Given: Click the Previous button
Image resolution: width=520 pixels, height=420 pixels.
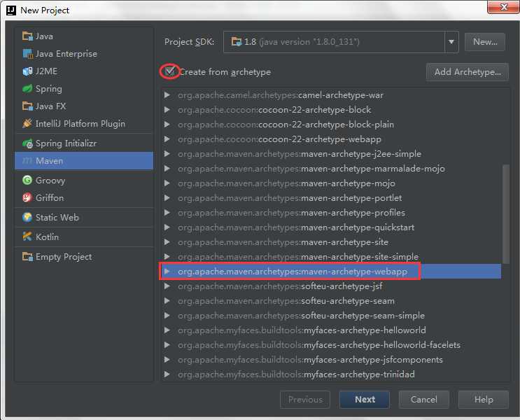Looking at the screenshot, I should [305, 400].
